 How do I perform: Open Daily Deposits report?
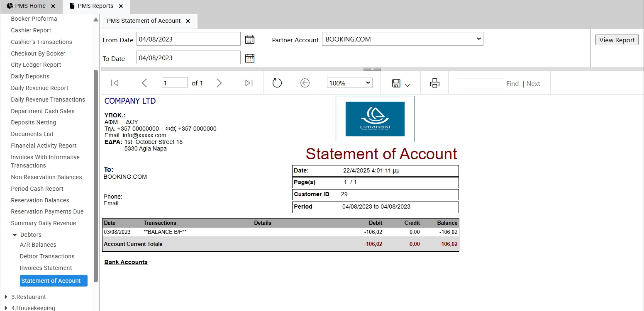click(x=30, y=76)
